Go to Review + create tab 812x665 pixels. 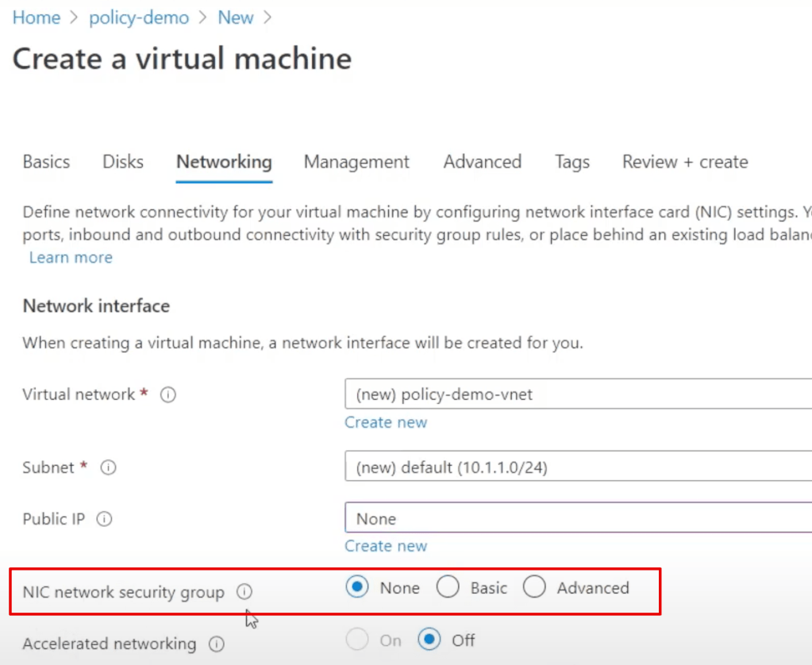685,162
